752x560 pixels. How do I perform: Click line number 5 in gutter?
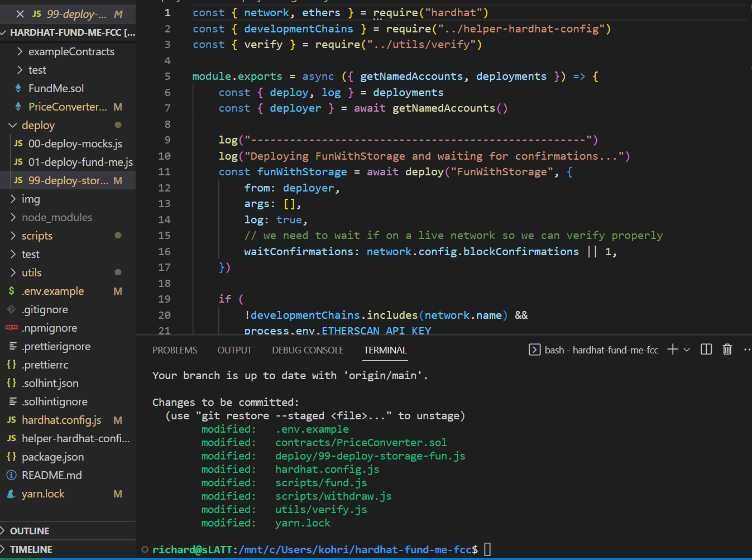[167, 76]
